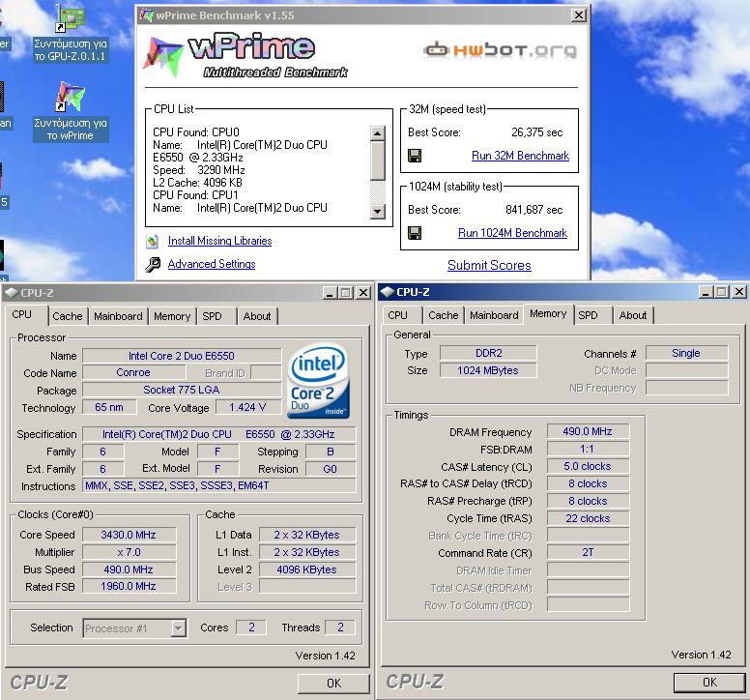Viewport: 750px width, 700px height.
Task: Switch to Mainboard tab in left CPU-Z
Action: 118,316
